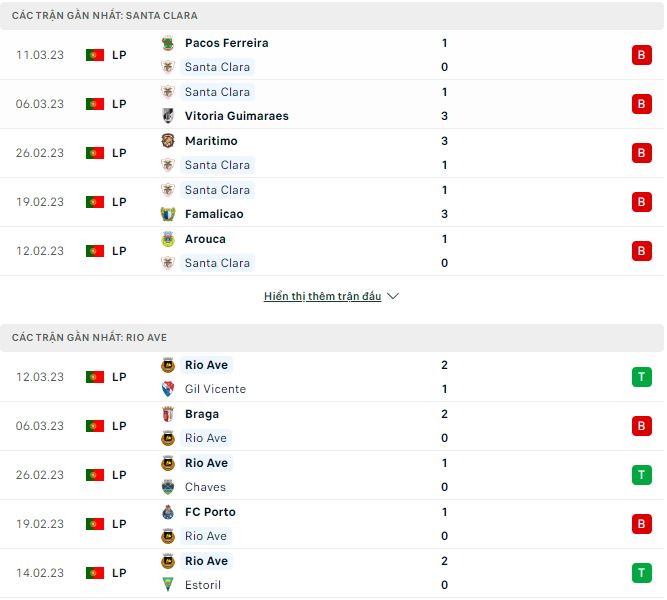667x600 pixels.
Task: Select Vitoria Guimaraes team name
Action: click(x=236, y=116)
